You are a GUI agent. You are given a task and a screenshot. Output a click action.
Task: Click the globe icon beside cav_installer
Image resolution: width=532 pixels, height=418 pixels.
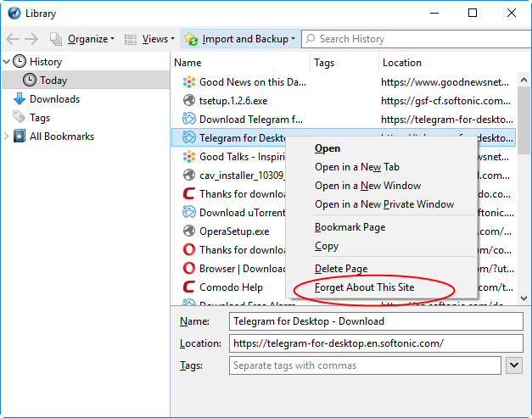pyautogui.click(x=189, y=176)
